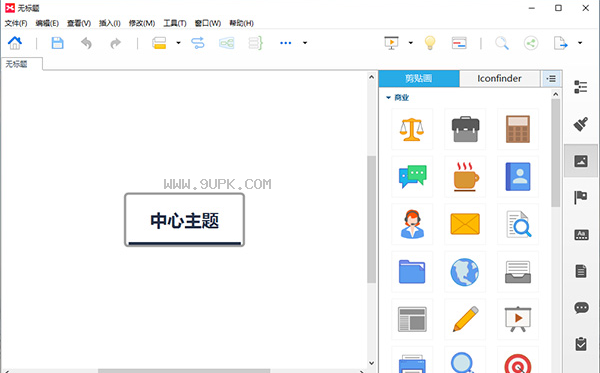
Task: Expand the topic insert dropdown arrow
Action: click(178, 43)
